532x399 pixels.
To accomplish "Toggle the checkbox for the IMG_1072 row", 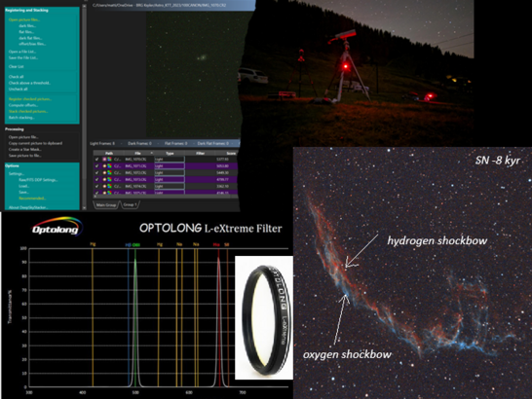I will coord(97,172).
